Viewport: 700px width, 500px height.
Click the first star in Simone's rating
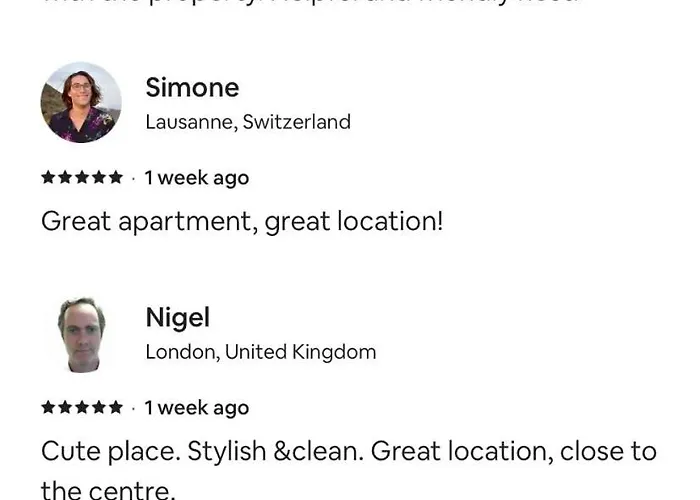point(48,178)
